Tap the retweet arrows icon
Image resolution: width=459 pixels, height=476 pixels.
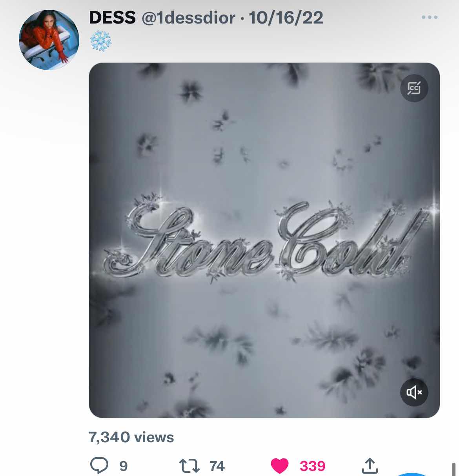coord(189,466)
